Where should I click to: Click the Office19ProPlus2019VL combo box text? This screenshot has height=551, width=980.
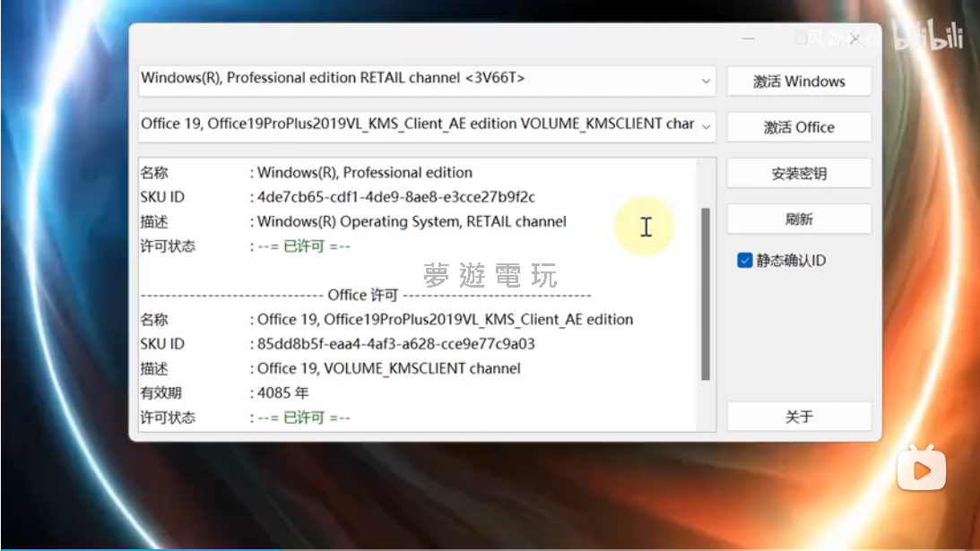coord(417,125)
